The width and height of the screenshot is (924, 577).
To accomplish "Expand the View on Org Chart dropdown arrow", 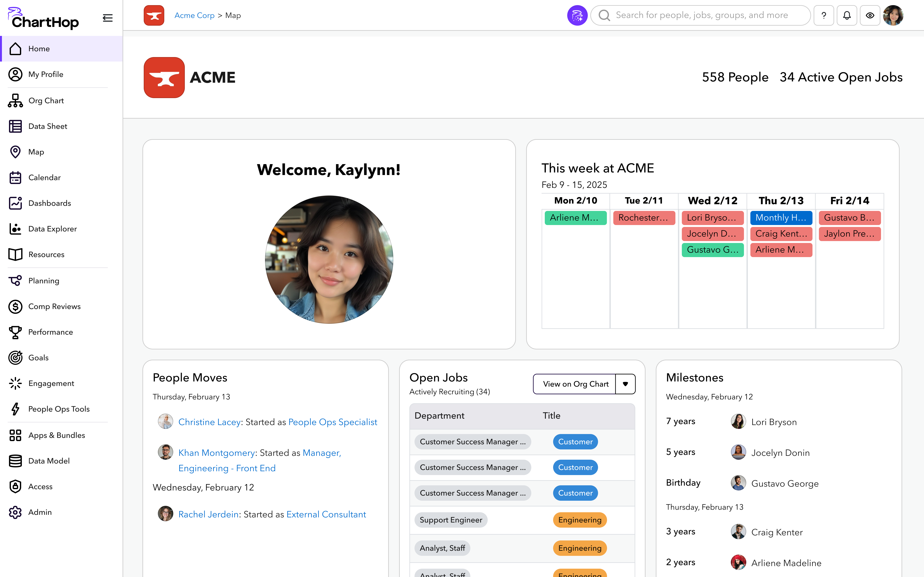I will (625, 384).
